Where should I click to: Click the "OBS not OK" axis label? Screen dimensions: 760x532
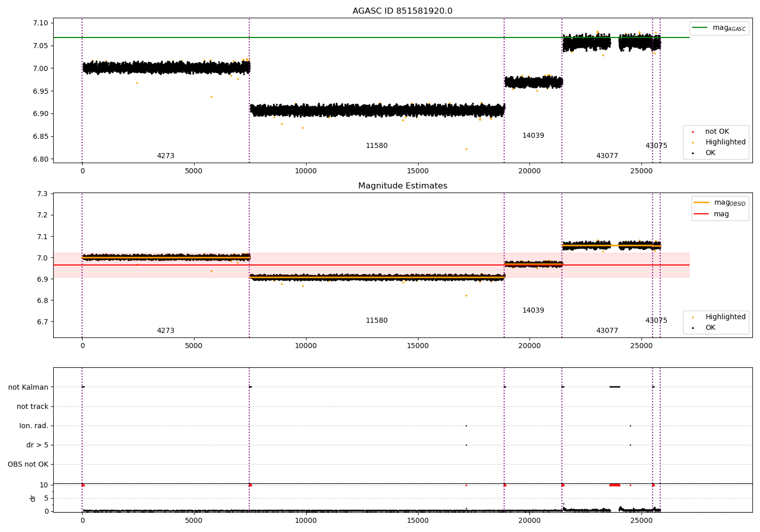pos(28,465)
